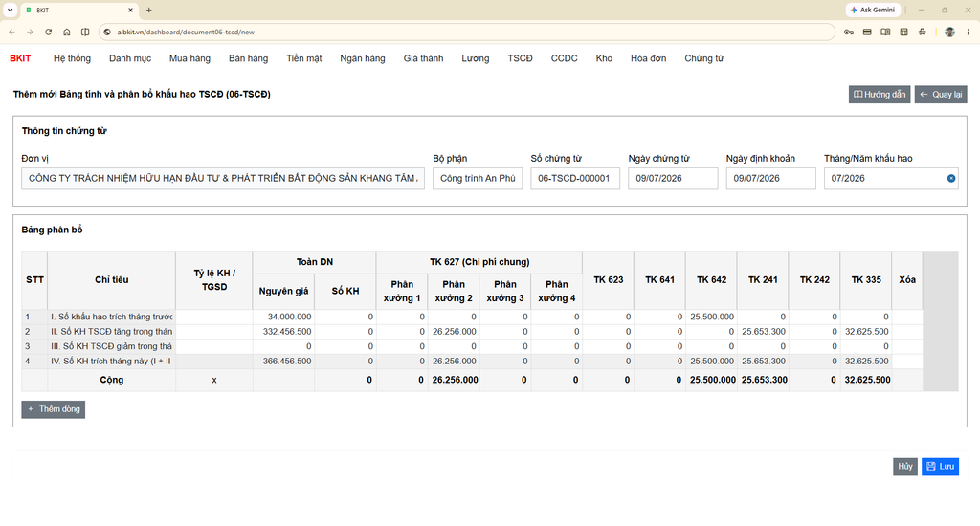
Task: Click Thêm dòng button
Action: pos(54,409)
